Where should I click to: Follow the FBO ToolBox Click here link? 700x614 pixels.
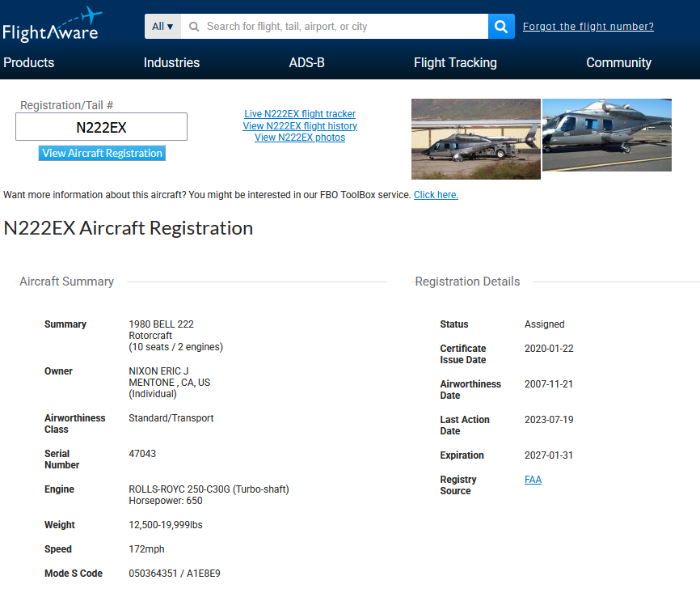[436, 195]
